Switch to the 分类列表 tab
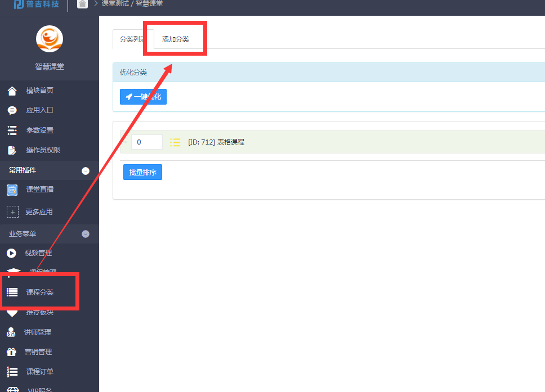This screenshot has height=392, width=545. 133,39
